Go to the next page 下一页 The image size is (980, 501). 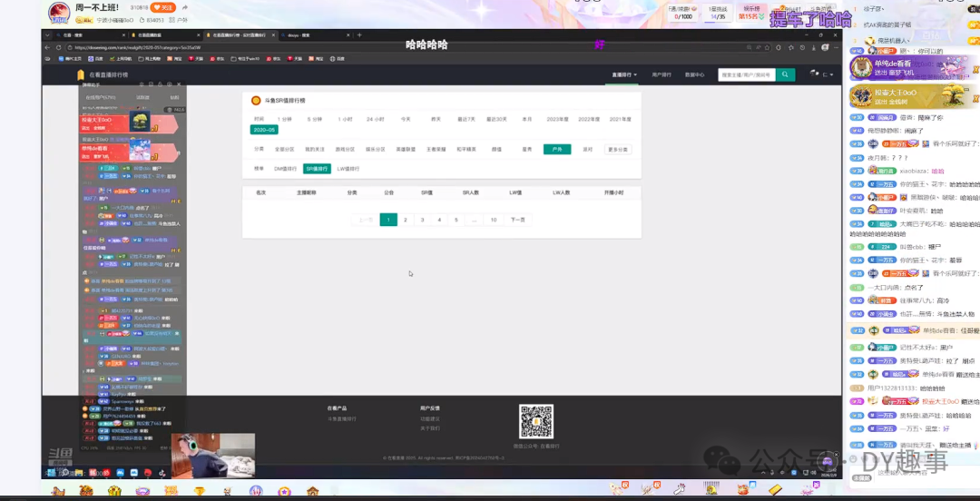(518, 220)
